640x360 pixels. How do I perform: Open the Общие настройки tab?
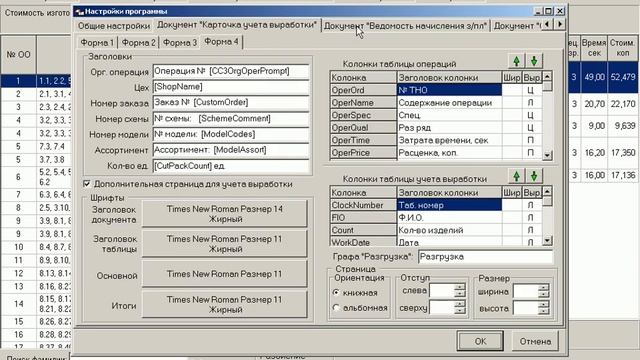point(114,26)
